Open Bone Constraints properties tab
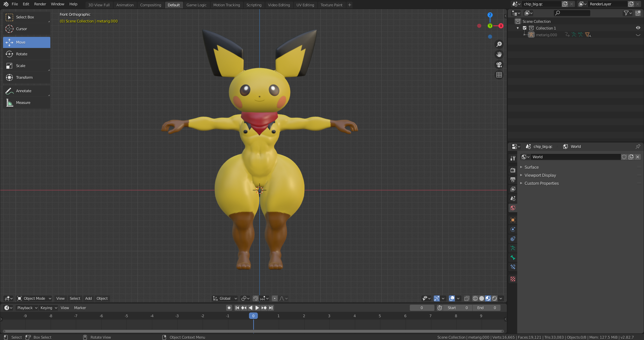 [513, 267]
